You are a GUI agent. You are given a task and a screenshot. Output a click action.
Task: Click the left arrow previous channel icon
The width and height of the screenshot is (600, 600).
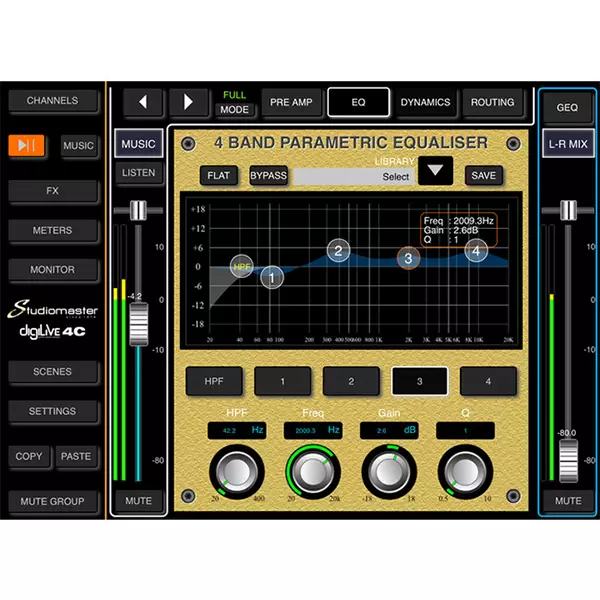point(143,102)
